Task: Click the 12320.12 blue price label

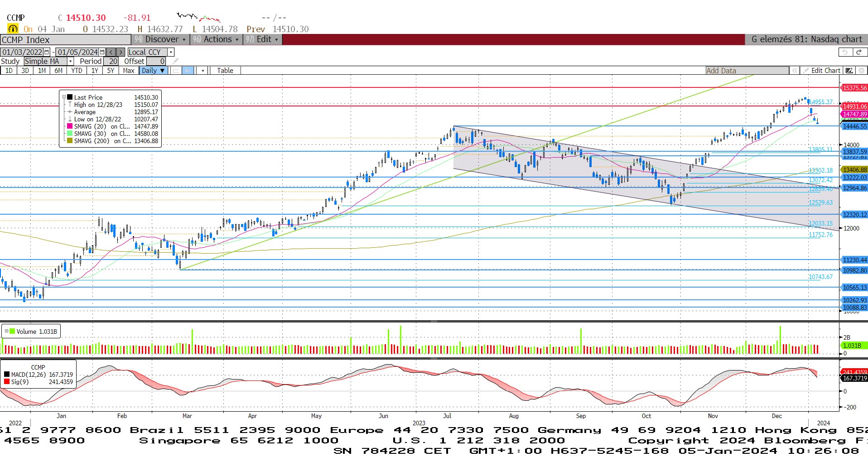Action: click(x=854, y=215)
